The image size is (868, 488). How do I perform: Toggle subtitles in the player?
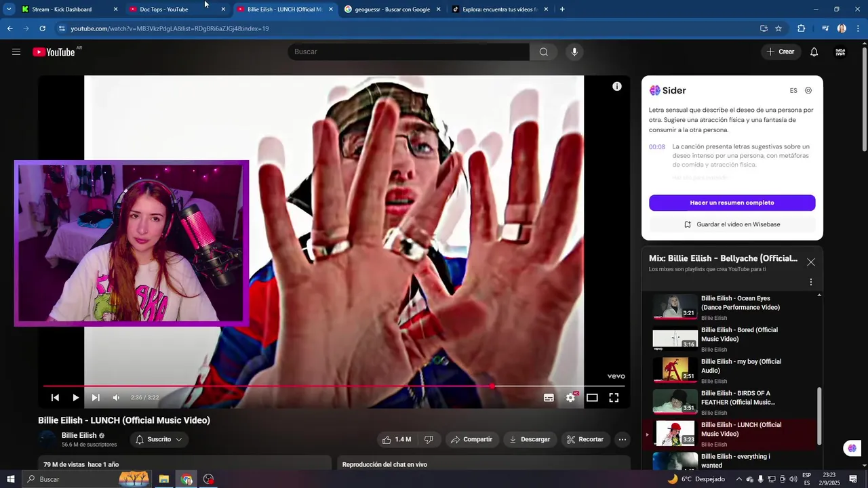[549, 398]
